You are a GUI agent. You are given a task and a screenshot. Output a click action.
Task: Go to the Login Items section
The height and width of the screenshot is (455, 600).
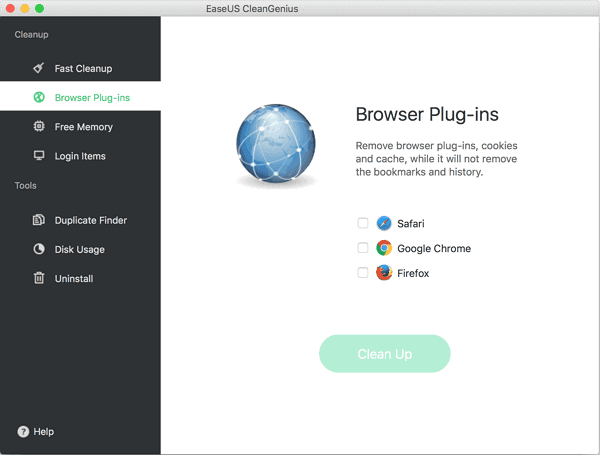pyautogui.click(x=80, y=156)
